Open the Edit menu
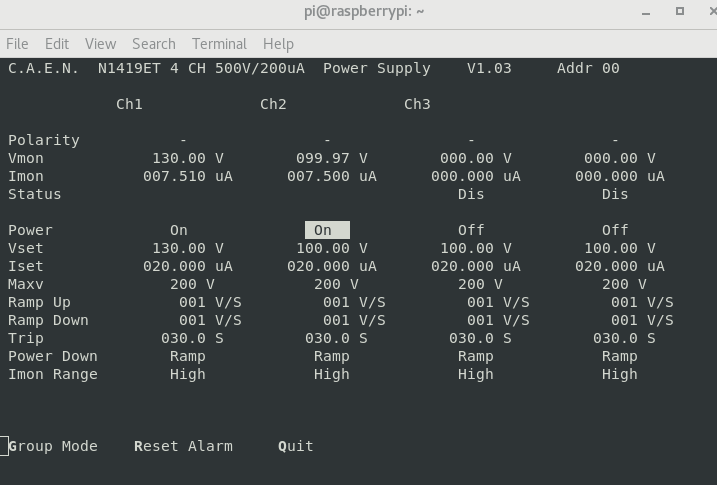The width and height of the screenshot is (717, 485). coord(57,44)
